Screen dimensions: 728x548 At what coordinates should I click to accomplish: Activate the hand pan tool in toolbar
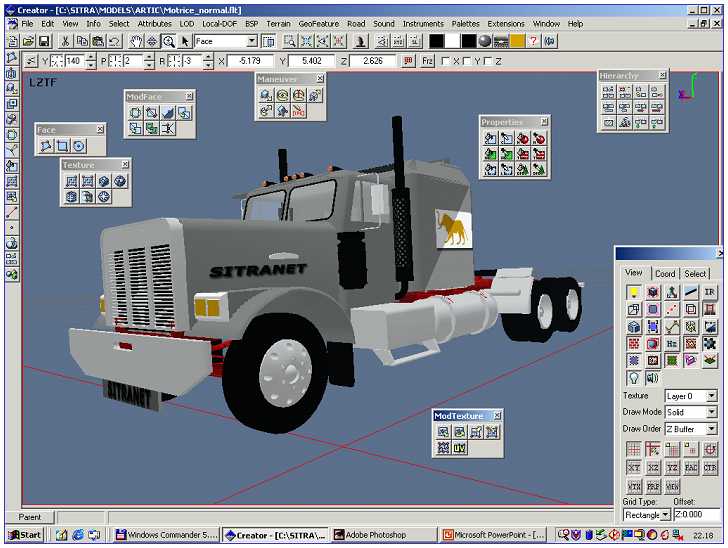[136, 41]
